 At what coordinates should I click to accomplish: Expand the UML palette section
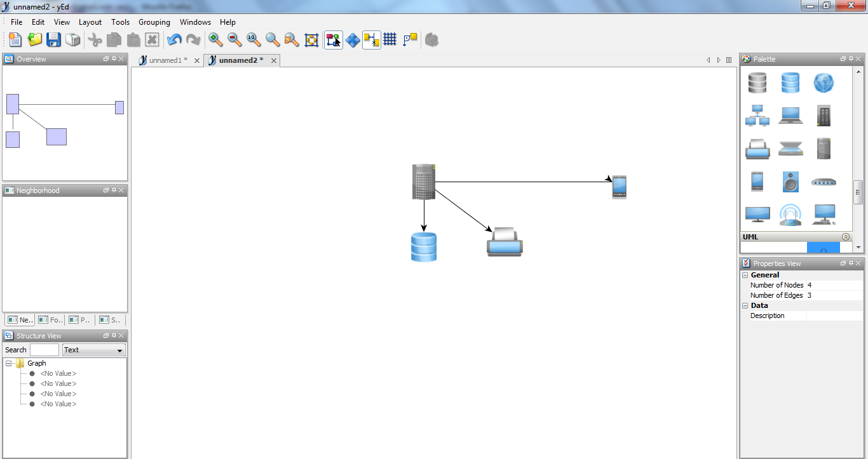[846, 237]
